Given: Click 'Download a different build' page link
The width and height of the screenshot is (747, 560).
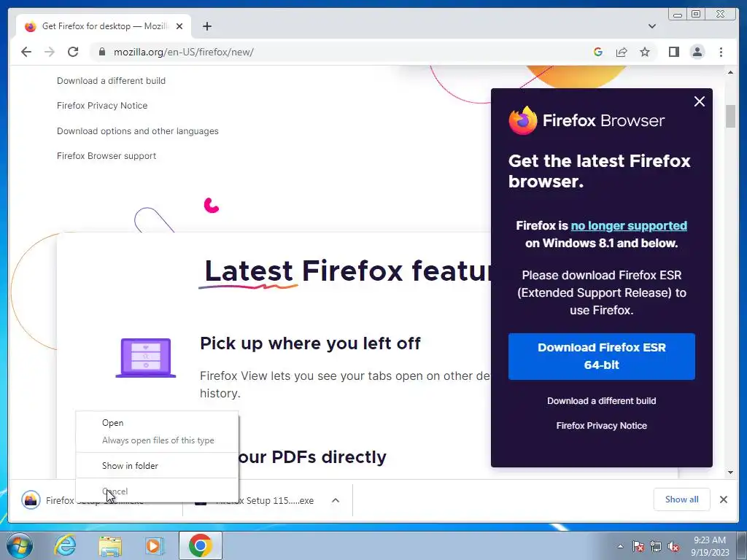Looking at the screenshot, I should click(111, 80).
